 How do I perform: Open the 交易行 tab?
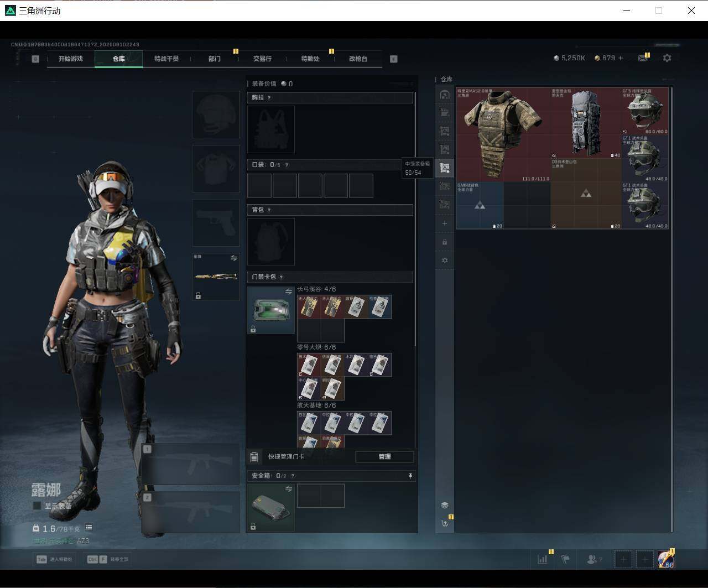point(262,59)
